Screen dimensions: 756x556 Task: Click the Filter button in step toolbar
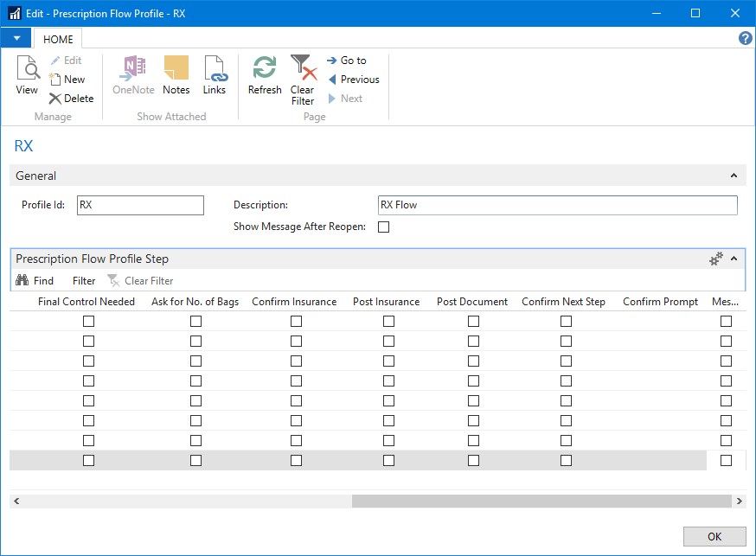84,281
